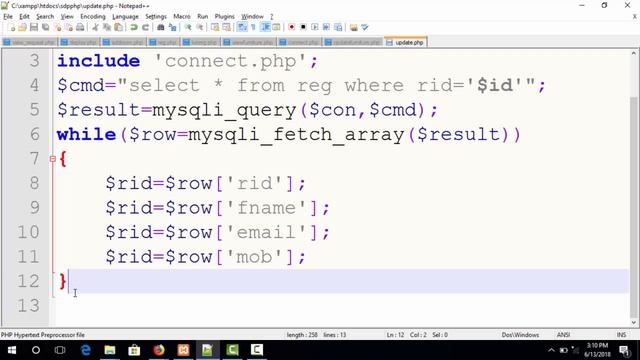The image size is (640, 360).
Task: Select the update.php tab
Action: click(x=405, y=42)
